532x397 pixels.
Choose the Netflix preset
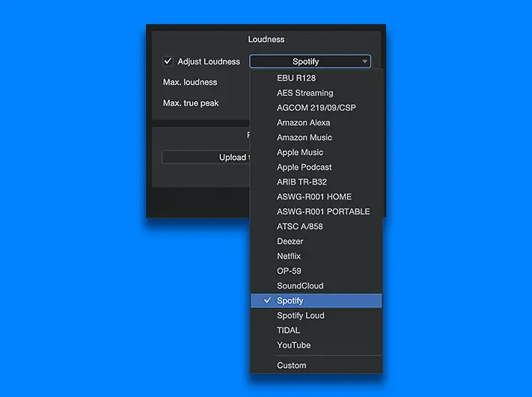(289, 256)
